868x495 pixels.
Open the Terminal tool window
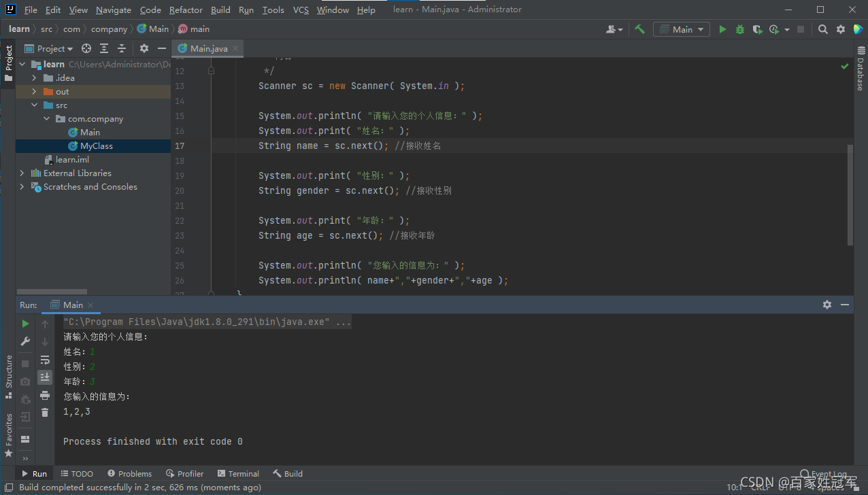tap(238, 474)
